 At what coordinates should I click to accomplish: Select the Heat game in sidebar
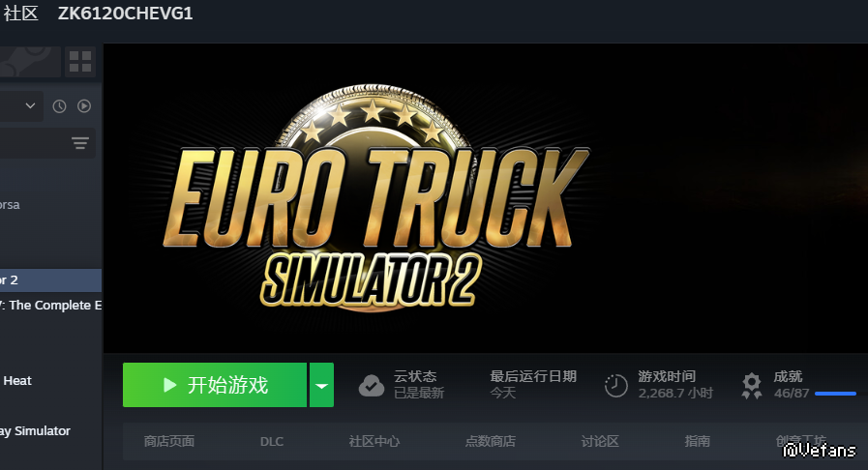tap(16, 381)
